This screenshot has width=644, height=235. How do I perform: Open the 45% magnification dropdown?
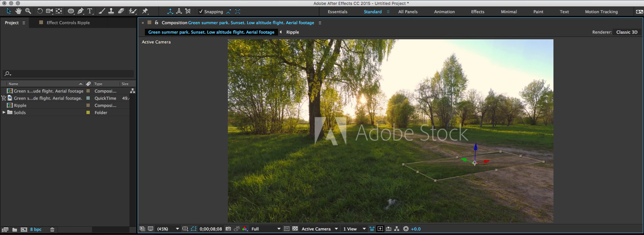click(x=168, y=229)
